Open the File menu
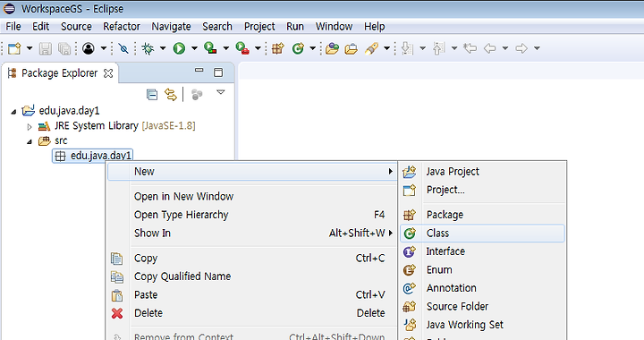Viewport: 644px width, 340px height. pyautogui.click(x=13, y=26)
